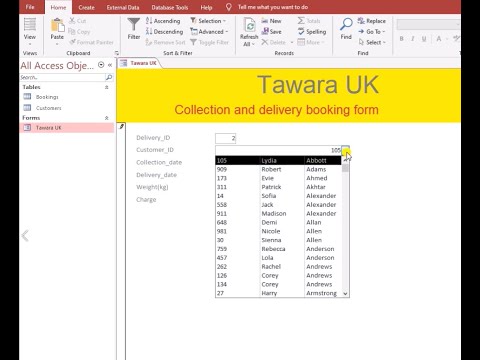Select the Tawara UK document tab
Image resolution: width=480 pixels, height=360 pixels.
click(139, 63)
